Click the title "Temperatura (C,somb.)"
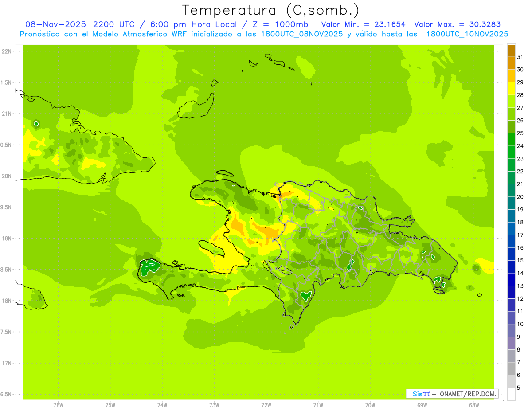This screenshot has width=532, height=411. pos(271,10)
